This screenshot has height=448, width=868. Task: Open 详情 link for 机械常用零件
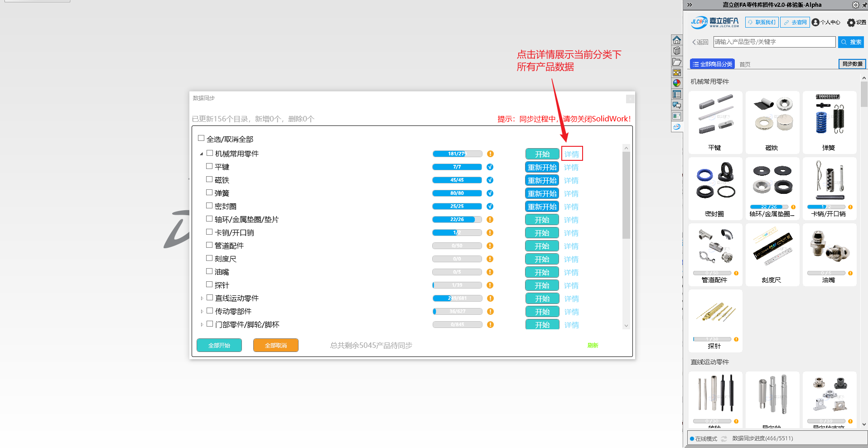(x=572, y=154)
